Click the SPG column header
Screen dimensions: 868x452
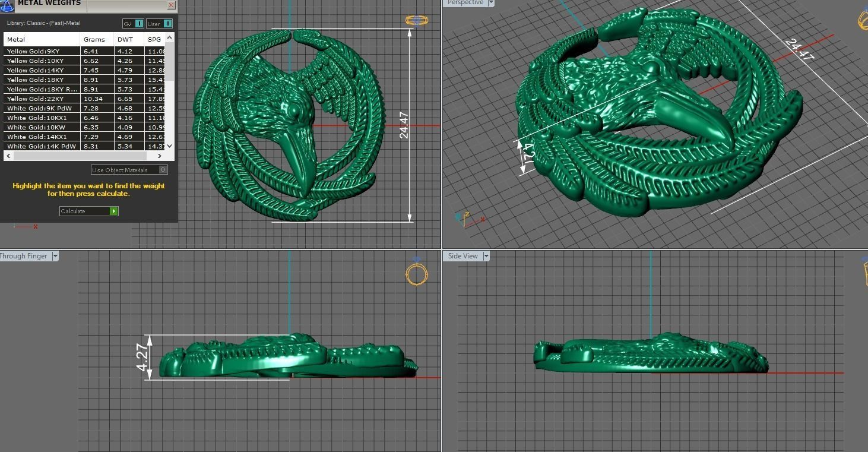tap(155, 39)
